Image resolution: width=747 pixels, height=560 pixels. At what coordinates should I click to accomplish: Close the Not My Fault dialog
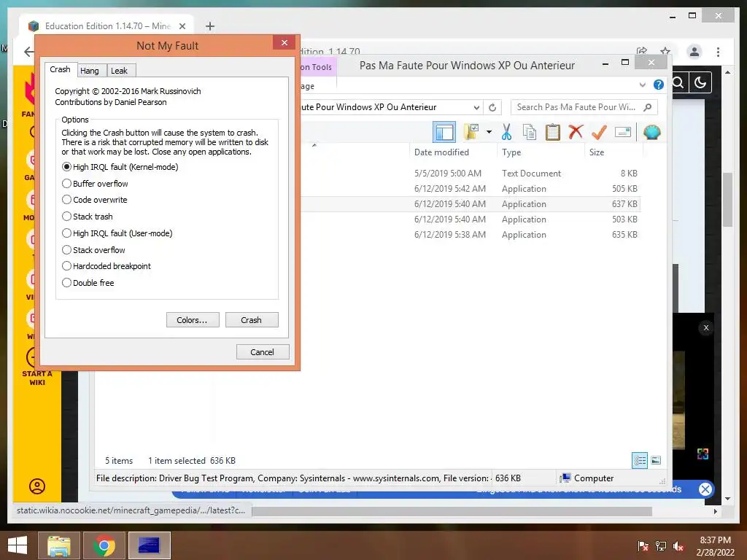point(285,42)
